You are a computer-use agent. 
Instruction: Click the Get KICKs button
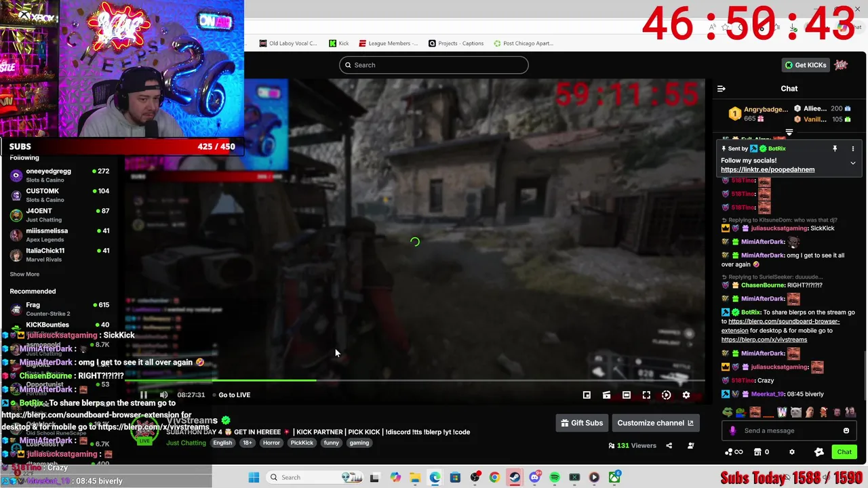806,65
